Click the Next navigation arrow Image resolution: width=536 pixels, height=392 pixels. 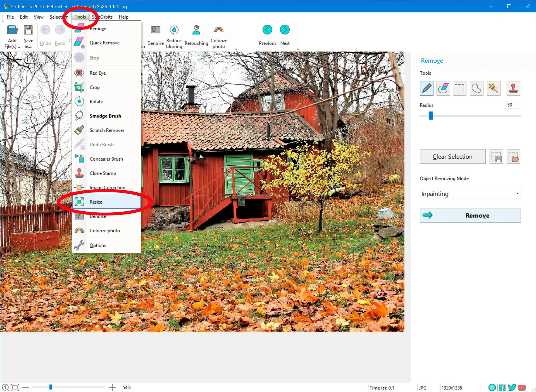pyautogui.click(x=285, y=29)
